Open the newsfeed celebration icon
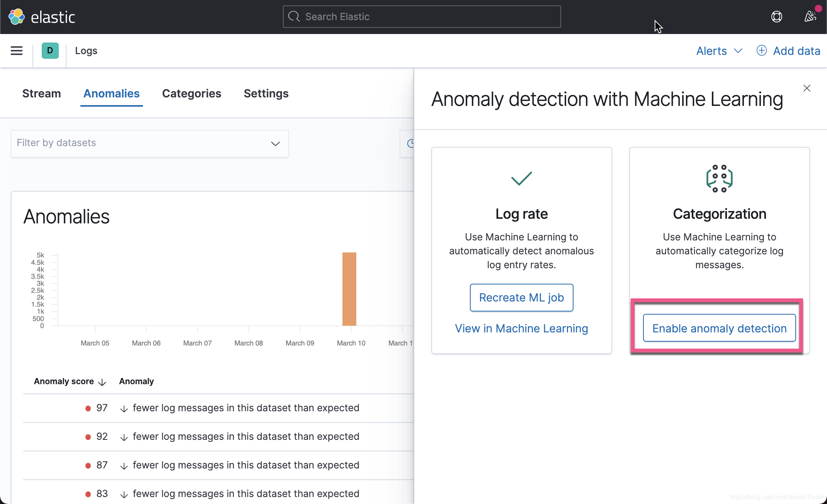827x504 pixels. 810,17
